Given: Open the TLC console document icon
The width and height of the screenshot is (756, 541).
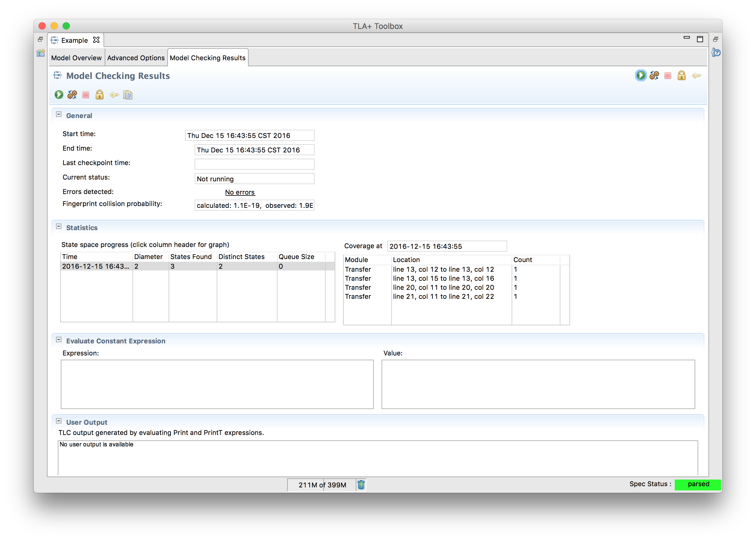Looking at the screenshot, I should (x=128, y=95).
